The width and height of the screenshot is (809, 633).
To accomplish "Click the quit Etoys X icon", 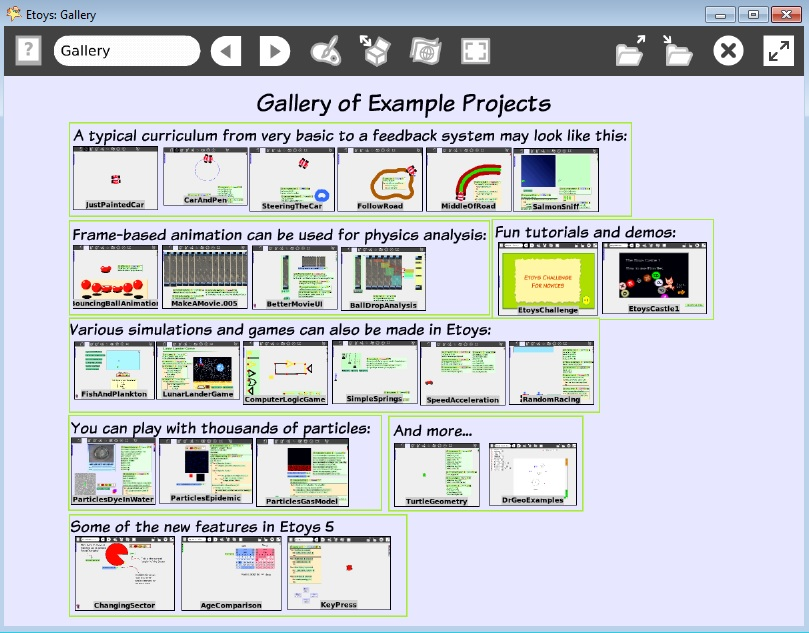I will (x=729, y=51).
